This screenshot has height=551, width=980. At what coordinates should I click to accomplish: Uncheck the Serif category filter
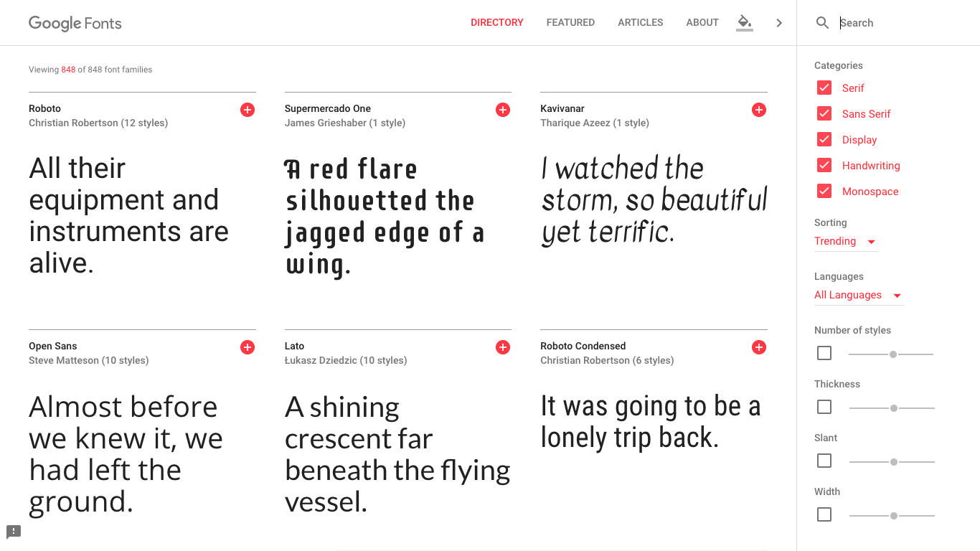pyautogui.click(x=824, y=88)
